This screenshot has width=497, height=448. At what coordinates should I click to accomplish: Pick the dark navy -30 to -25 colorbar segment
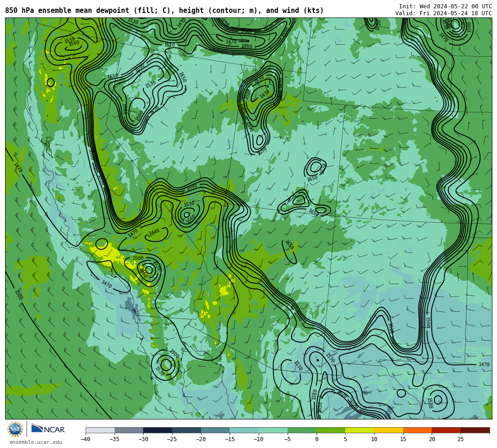pos(158,430)
